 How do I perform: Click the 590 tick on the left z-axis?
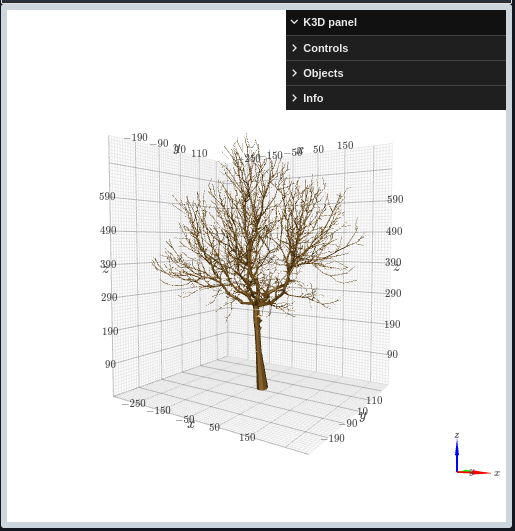107,196
